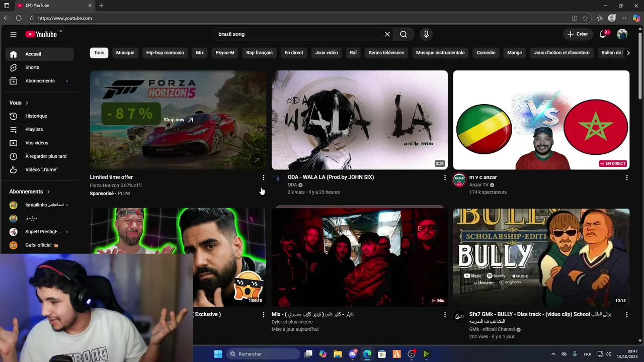Screen dimensions: 644x362
Task: Click the browser back arrow
Action: pos(7,18)
